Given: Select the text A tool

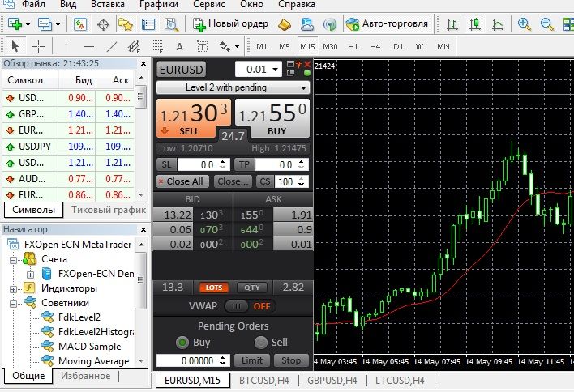Looking at the screenshot, I should pyautogui.click(x=179, y=47).
